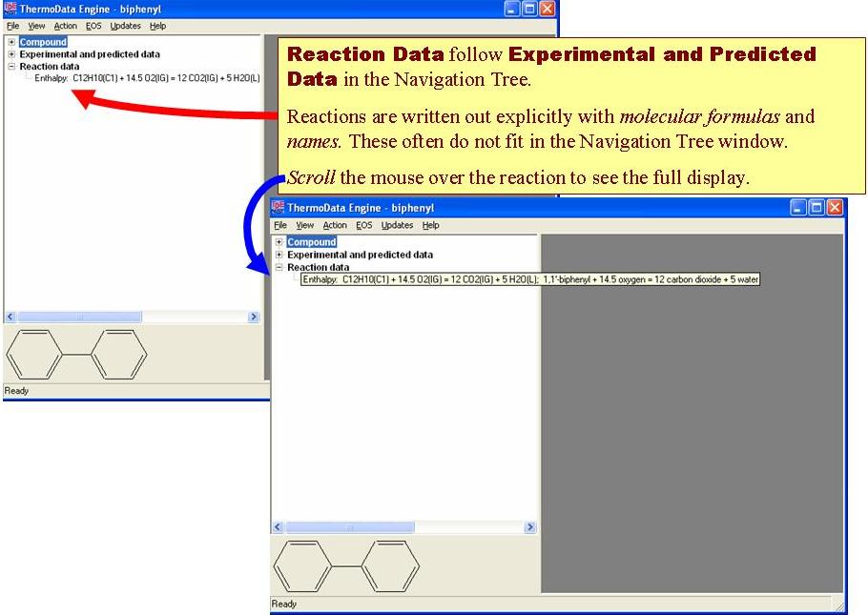Open the EOS menu in front window
The width and height of the screenshot is (868, 615).
363,226
